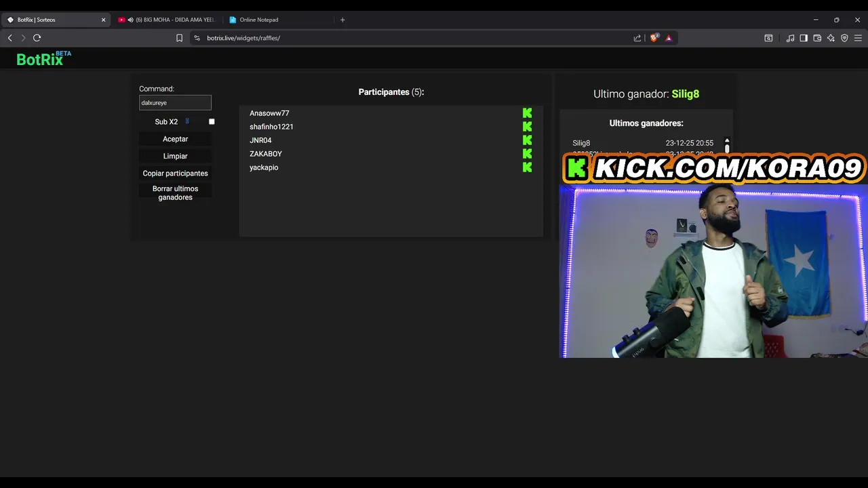Viewport: 868px width, 488px height.
Task: Open the Brave Wallet icon
Action: pos(817,38)
